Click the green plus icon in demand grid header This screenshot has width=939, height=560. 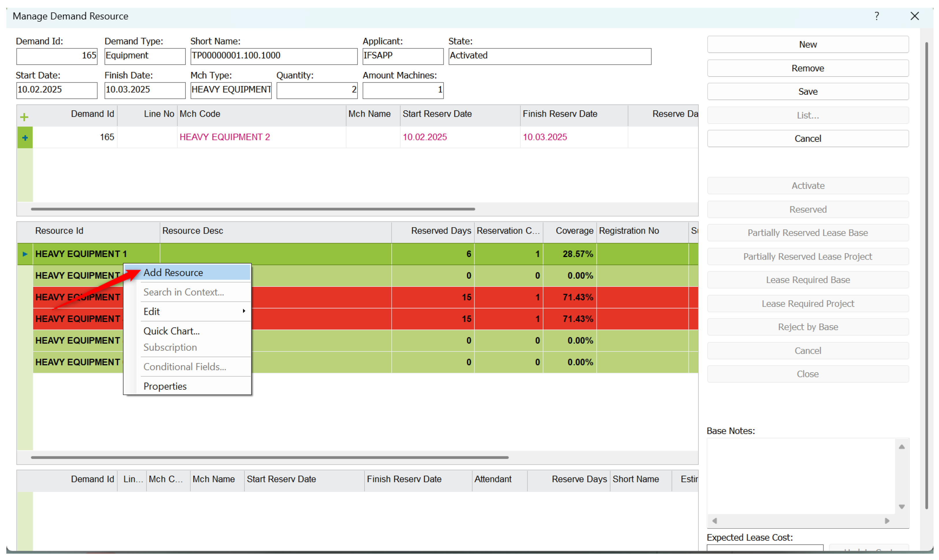pos(24,117)
